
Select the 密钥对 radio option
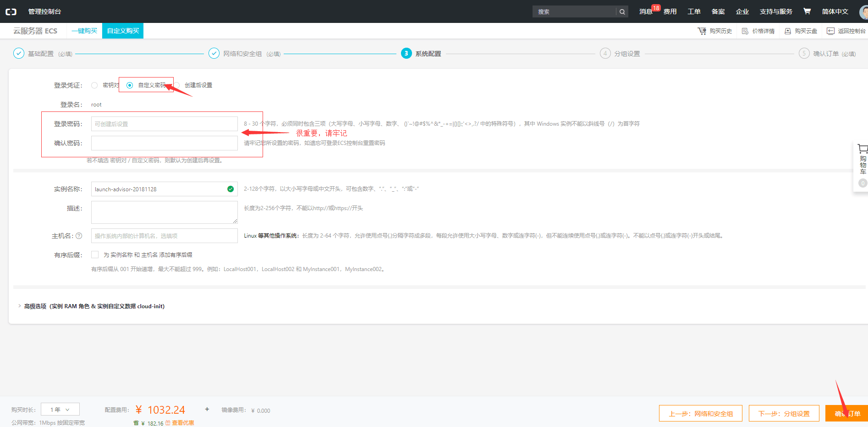[x=94, y=85]
